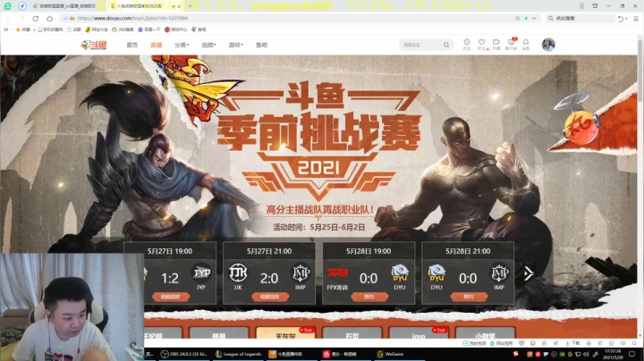Open the 百度一下 bookmark

point(149,29)
